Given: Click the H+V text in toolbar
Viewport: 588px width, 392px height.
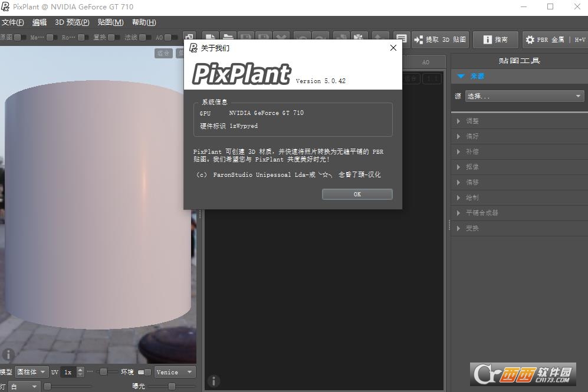Looking at the screenshot, I should (580, 39).
